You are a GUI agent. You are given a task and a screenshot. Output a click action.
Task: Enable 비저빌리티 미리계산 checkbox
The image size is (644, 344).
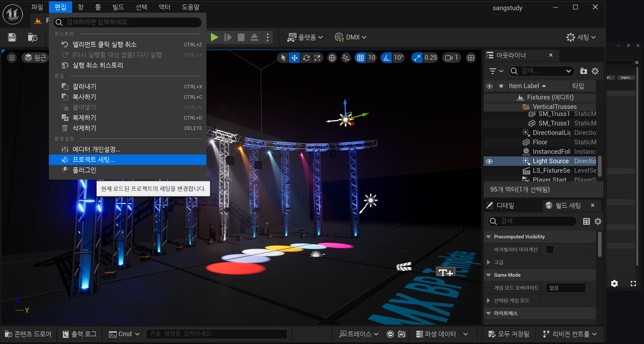point(550,249)
